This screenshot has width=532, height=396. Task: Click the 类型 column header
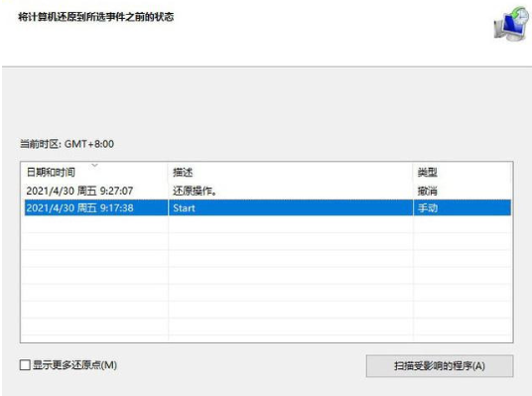click(x=462, y=173)
